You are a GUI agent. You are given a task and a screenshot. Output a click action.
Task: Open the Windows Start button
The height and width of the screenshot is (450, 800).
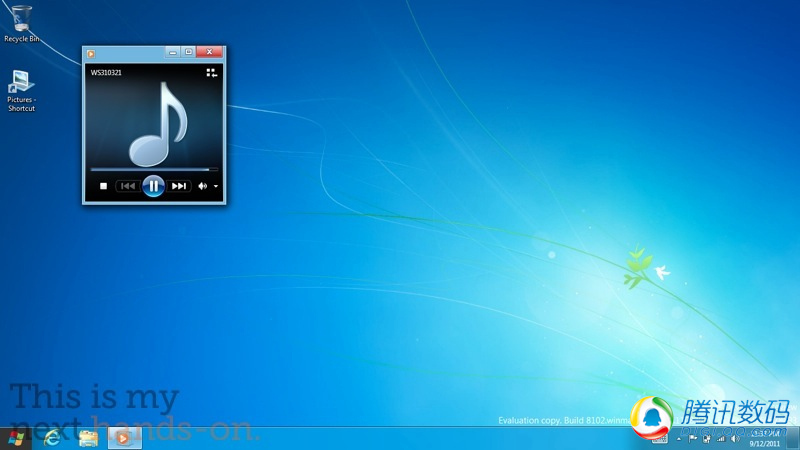click(x=16, y=438)
